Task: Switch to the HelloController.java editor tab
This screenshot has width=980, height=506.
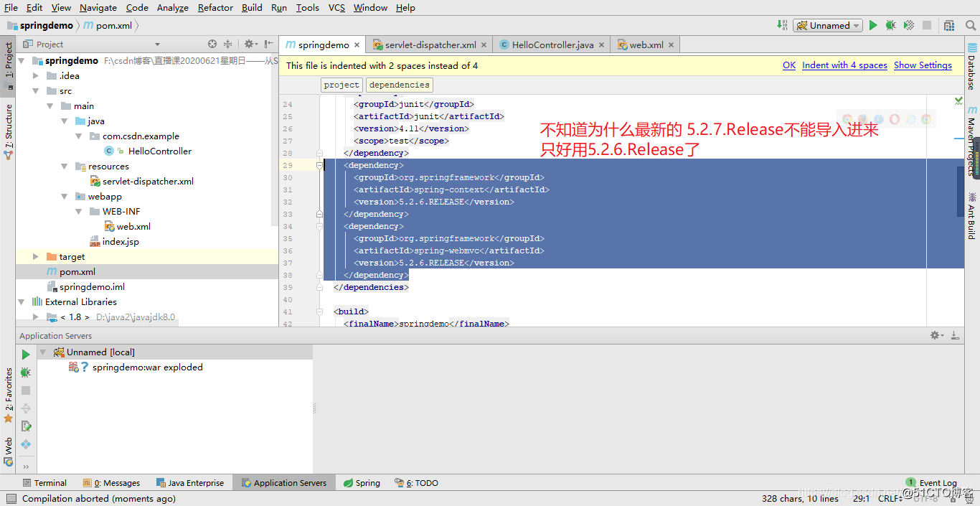Action: 552,44
